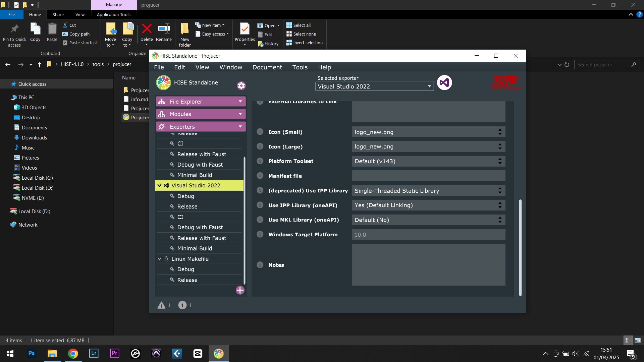Viewport: 644px width, 362px height.
Task: Open the Platform Toolset dropdown
Action: pyautogui.click(x=429, y=161)
